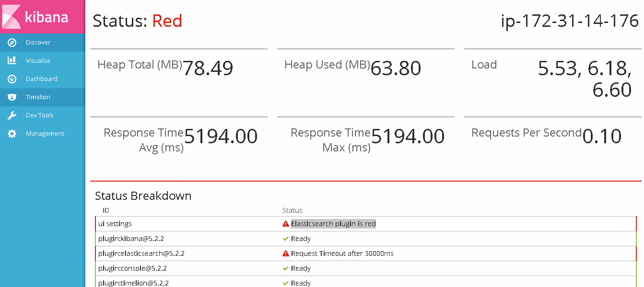Click the Timelion mask icon
Image resolution: width=644 pixels, height=287 pixels.
tap(12, 97)
